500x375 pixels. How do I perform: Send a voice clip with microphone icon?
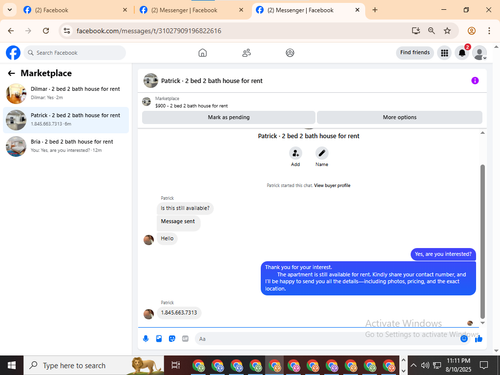[x=146, y=339]
